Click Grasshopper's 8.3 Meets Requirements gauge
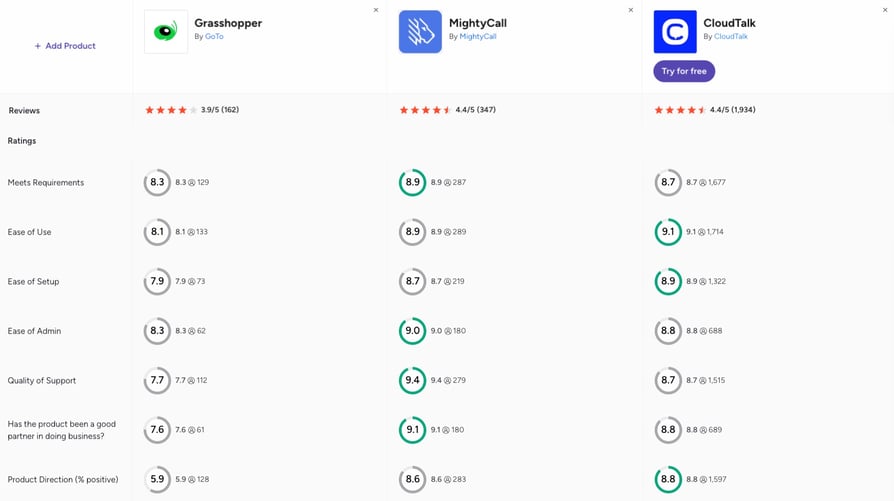The height and width of the screenshot is (501, 894). [x=157, y=182]
